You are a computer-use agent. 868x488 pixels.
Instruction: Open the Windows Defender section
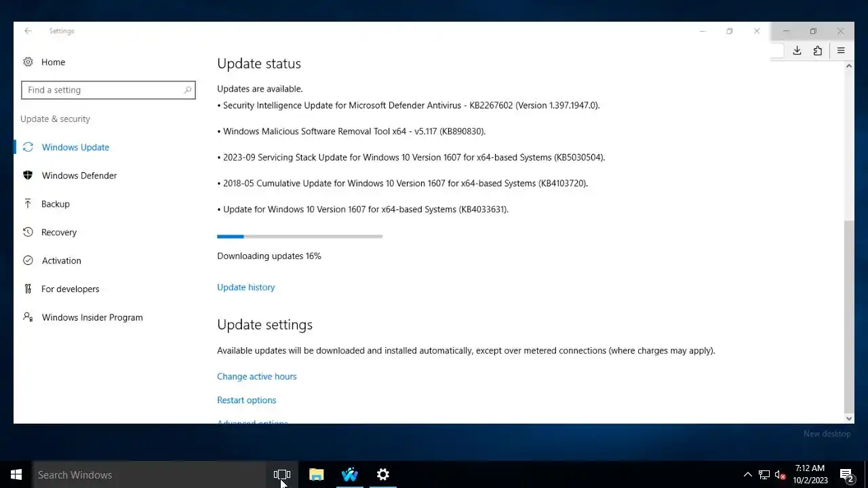[79, 176]
